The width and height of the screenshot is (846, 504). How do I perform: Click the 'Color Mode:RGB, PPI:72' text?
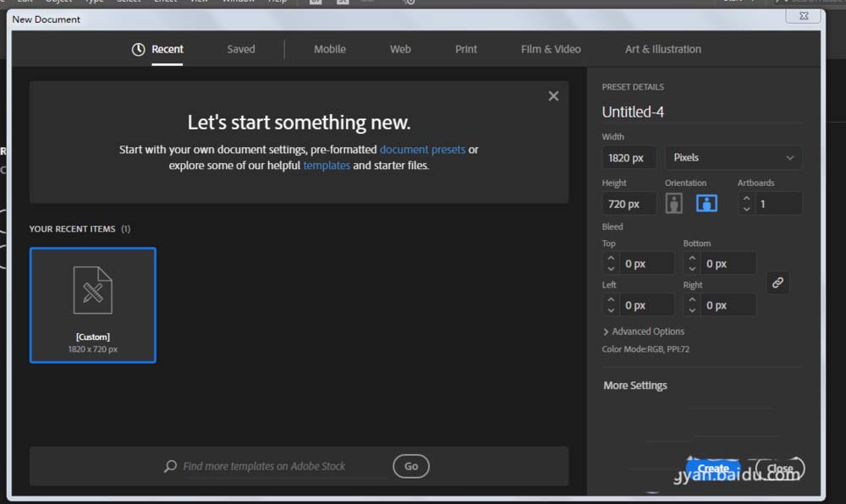pos(645,348)
